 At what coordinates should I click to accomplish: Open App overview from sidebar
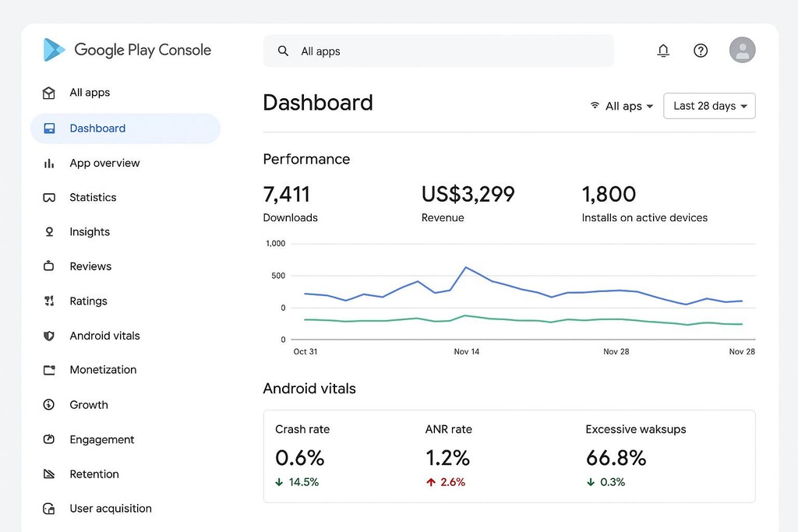coord(104,164)
